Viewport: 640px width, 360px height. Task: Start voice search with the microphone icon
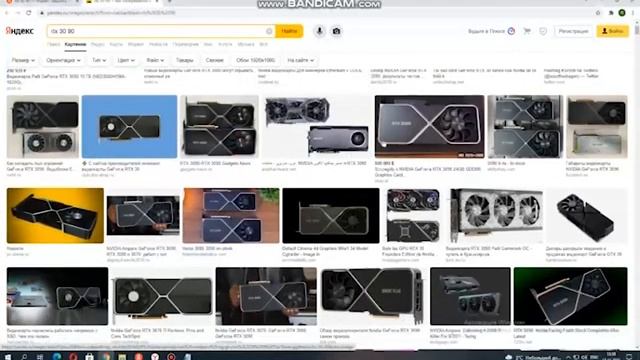tap(320, 31)
